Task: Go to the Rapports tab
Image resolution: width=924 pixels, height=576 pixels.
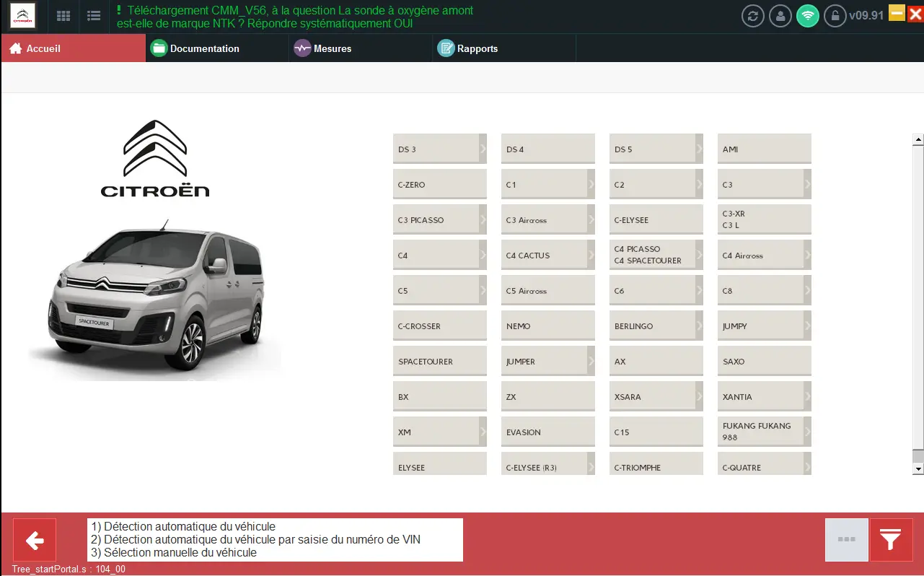Action: click(477, 48)
